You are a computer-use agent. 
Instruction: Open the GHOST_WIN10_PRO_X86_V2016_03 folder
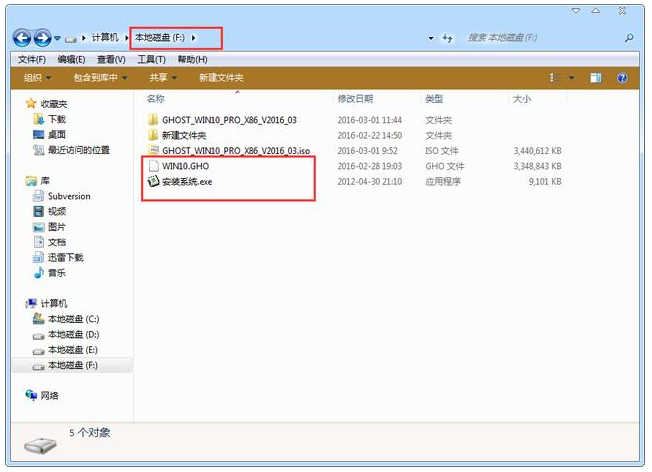coord(228,119)
